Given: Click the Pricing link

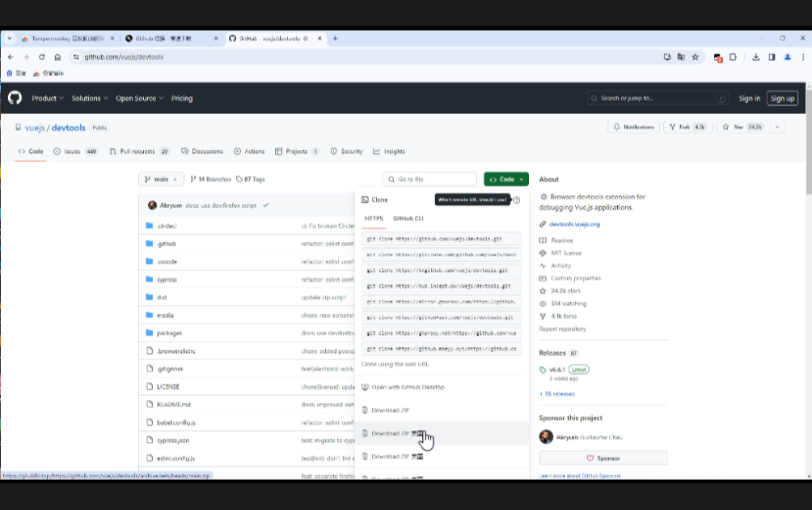Looking at the screenshot, I should point(182,98).
